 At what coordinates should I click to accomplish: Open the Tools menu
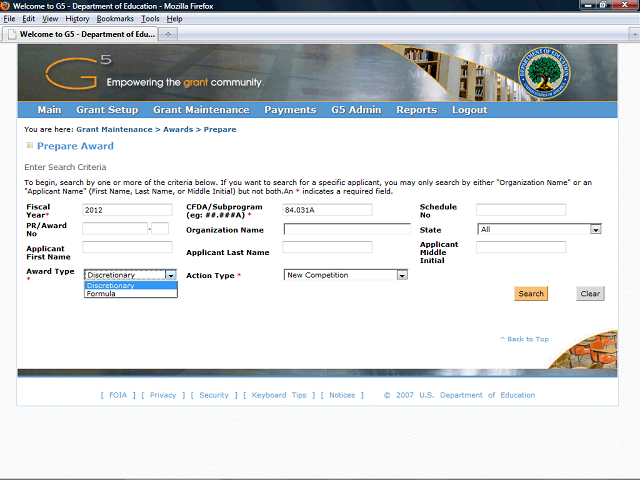tap(150, 19)
